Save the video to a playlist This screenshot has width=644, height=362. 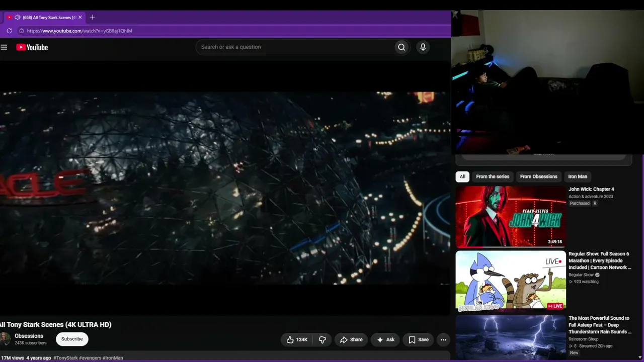tap(419, 340)
